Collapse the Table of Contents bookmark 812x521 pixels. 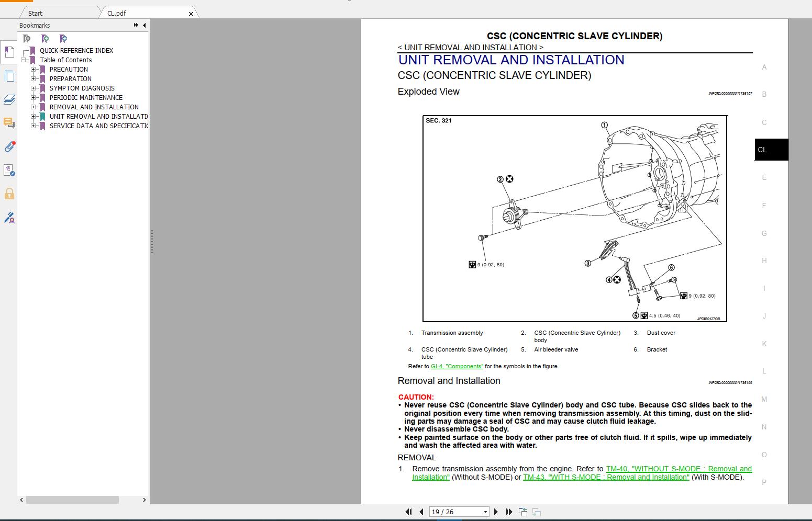pyautogui.click(x=24, y=60)
